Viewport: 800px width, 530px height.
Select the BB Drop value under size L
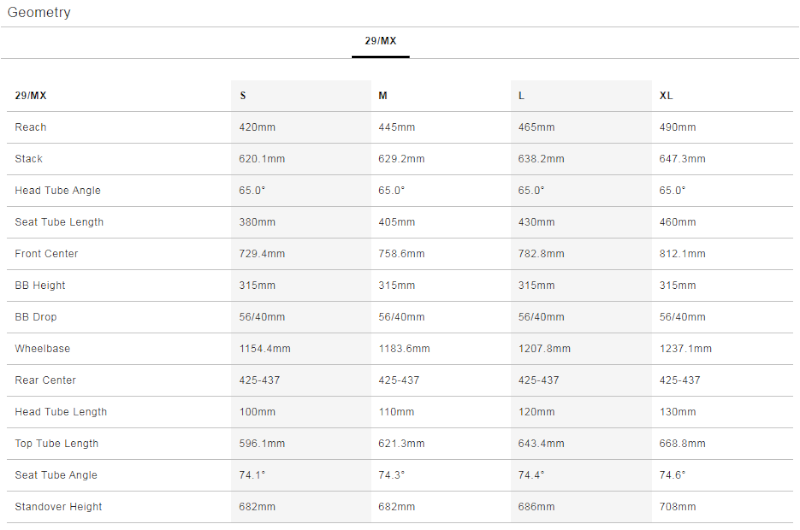(x=541, y=317)
